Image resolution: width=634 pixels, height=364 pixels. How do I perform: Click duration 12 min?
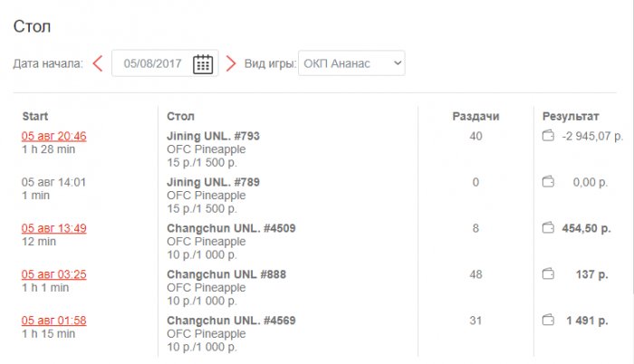coord(38,242)
